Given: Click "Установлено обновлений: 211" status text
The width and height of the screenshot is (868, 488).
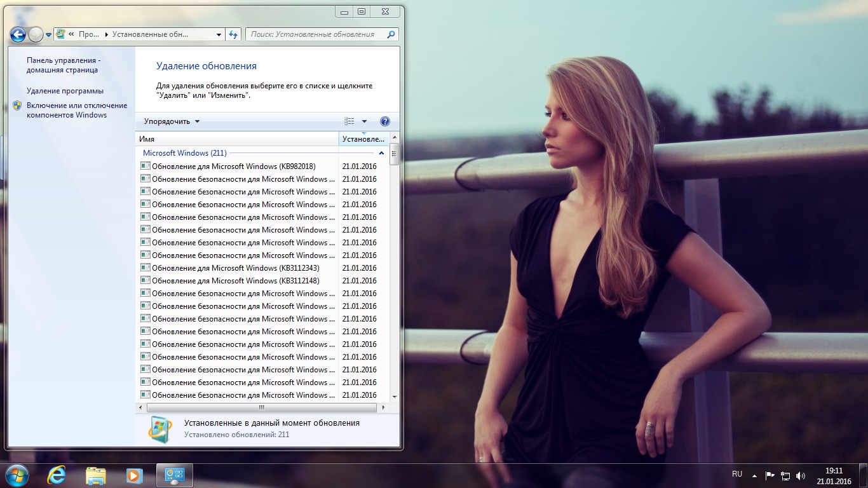Looking at the screenshot, I should [x=237, y=435].
